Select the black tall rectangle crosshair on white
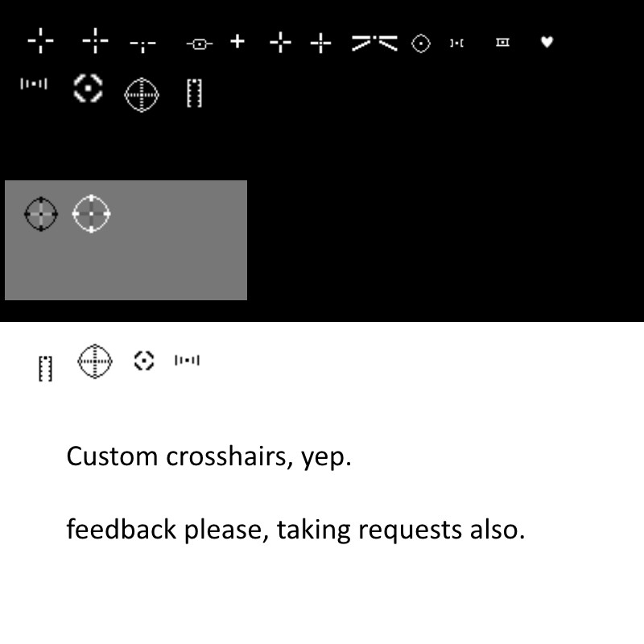 (46, 369)
